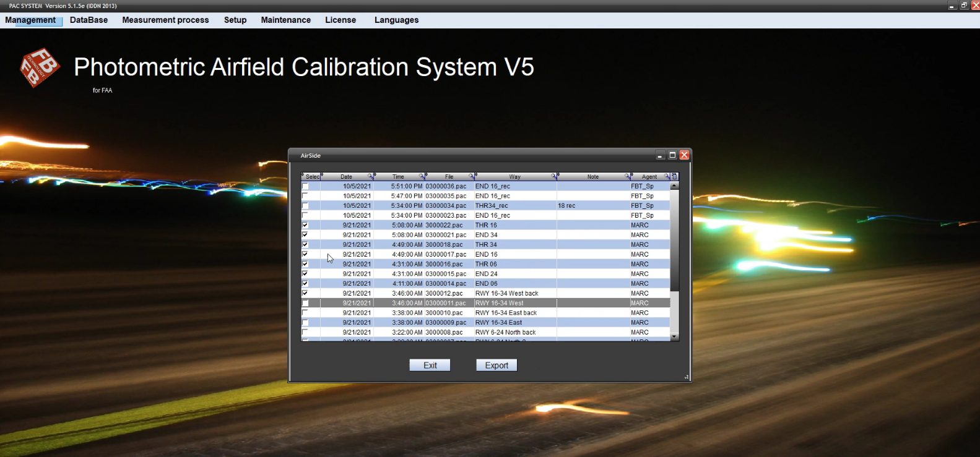The width and height of the screenshot is (980, 457).
Task: Open the Measurement process menu
Action: click(165, 20)
